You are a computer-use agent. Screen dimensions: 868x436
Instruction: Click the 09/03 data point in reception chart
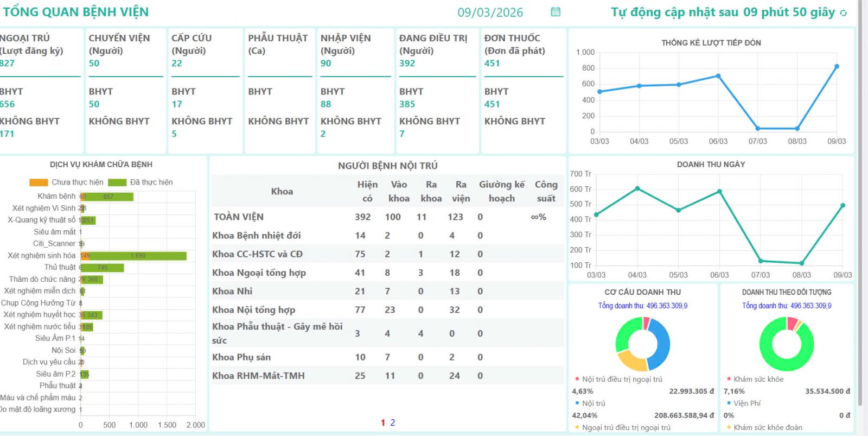[x=837, y=67]
